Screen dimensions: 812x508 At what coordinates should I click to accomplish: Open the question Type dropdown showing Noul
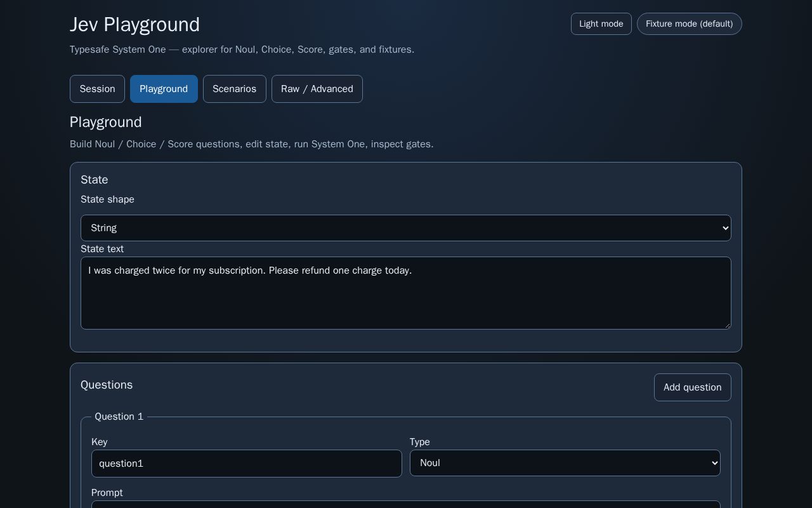click(x=565, y=463)
